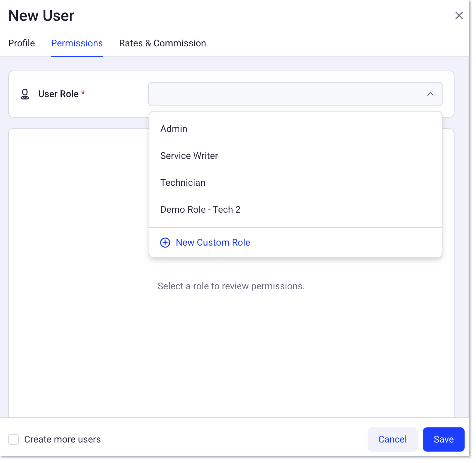Image resolution: width=476 pixels, height=463 pixels.
Task: Open the Permissions tab
Action: (77, 43)
